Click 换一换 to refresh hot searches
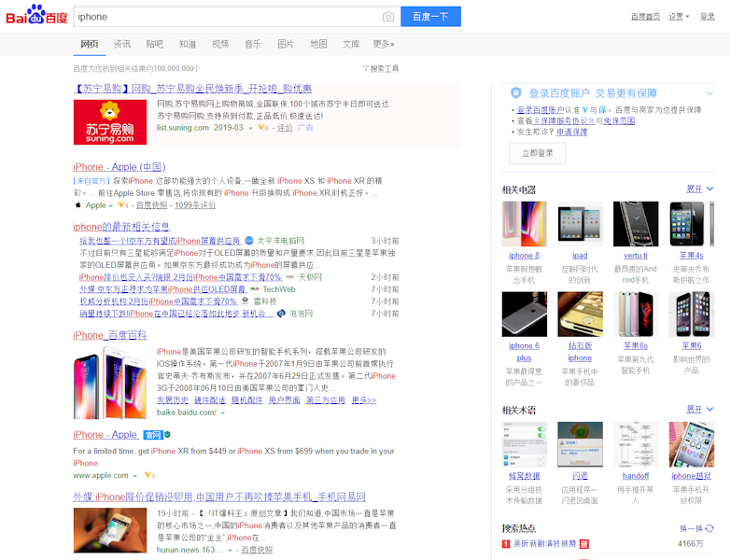The image size is (731, 560). coord(691,528)
